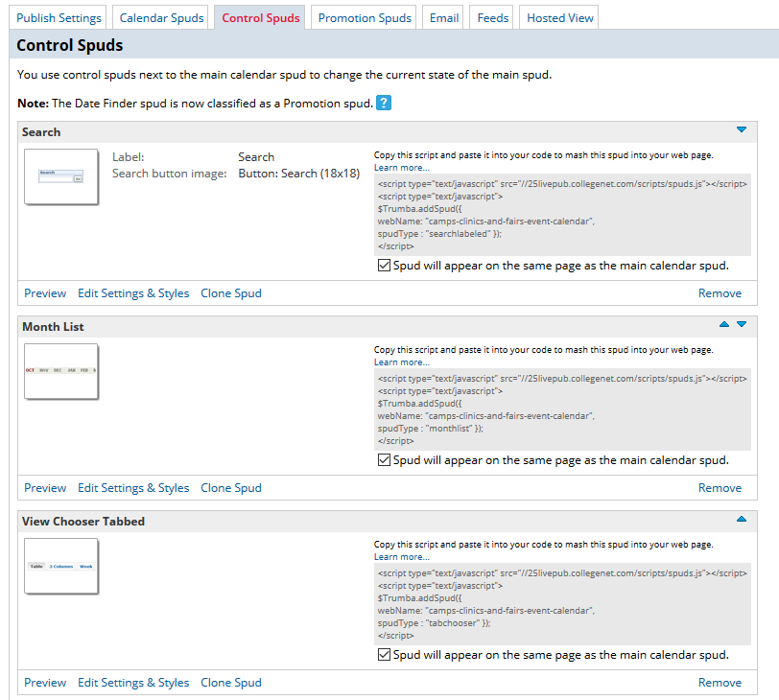
Task: Preview the Month List spud
Action: 45,487
